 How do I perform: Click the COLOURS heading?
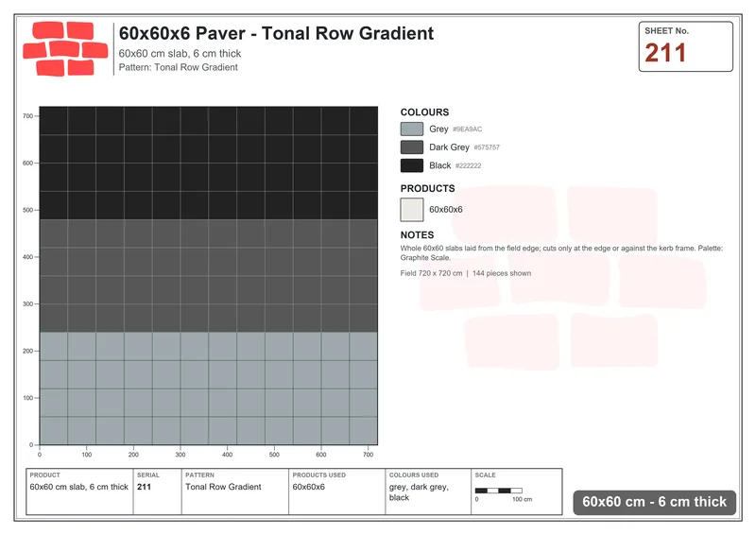[x=424, y=112]
